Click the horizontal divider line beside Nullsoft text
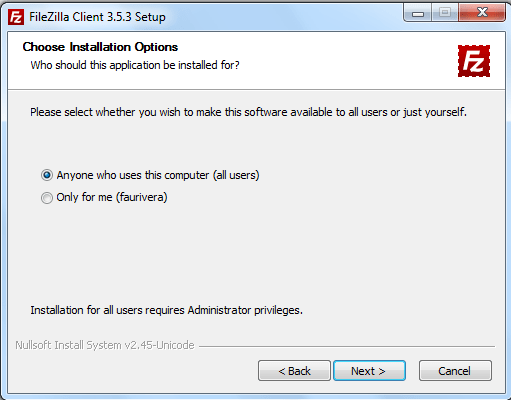The image size is (511, 400). (x=347, y=346)
